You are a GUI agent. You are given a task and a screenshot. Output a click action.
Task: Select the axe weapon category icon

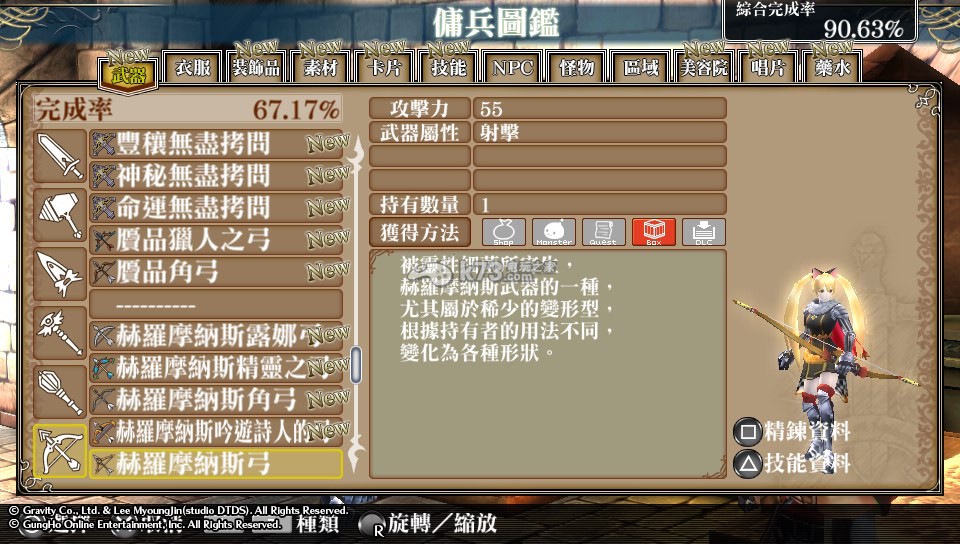pos(60,215)
